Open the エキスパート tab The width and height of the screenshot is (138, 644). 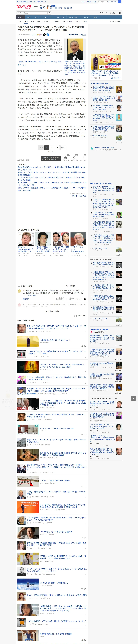tap(48, 17)
